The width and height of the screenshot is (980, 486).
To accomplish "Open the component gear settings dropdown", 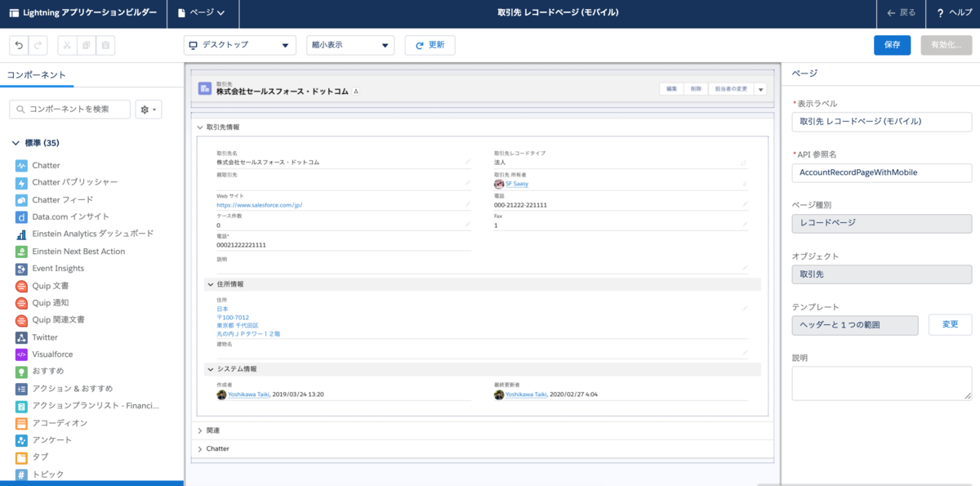I will tap(149, 109).
